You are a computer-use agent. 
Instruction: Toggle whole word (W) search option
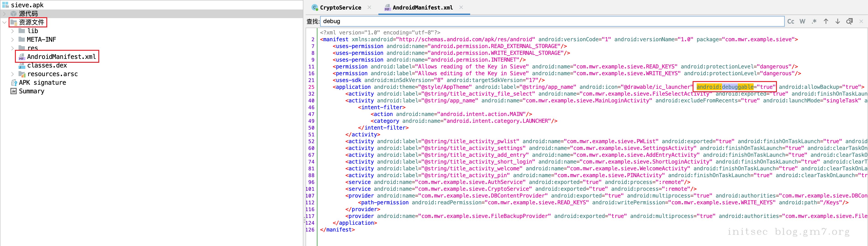click(x=802, y=21)
